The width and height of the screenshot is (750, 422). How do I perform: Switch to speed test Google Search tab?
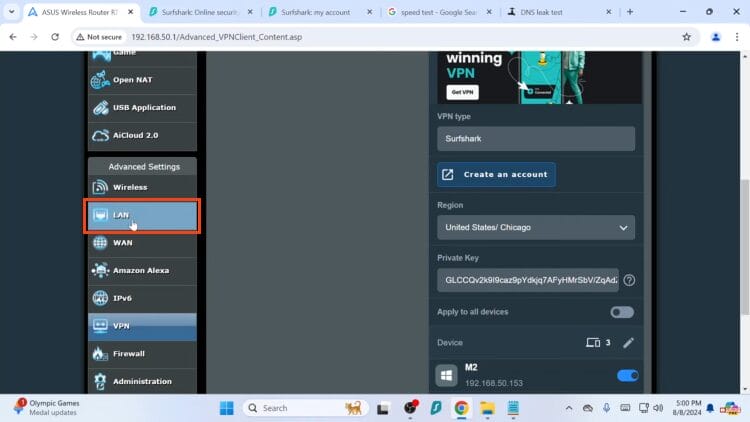coord(438,12)
